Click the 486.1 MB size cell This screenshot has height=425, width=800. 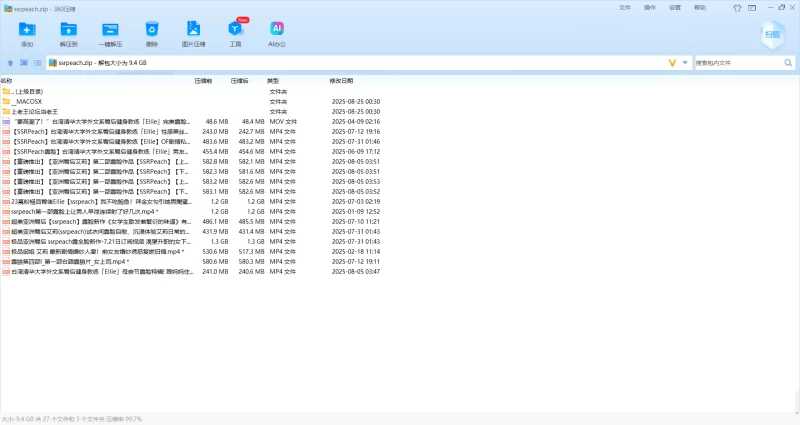click(215, 221)
